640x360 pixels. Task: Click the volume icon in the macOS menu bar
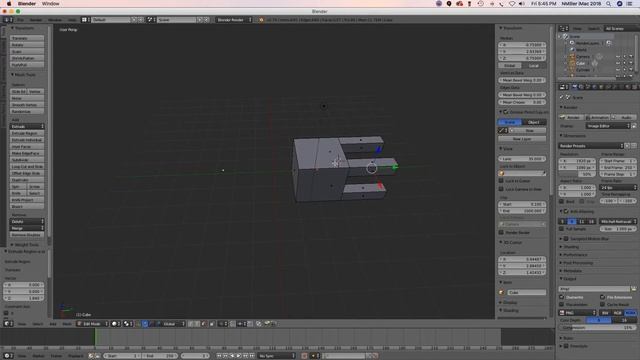click(522, 4)
